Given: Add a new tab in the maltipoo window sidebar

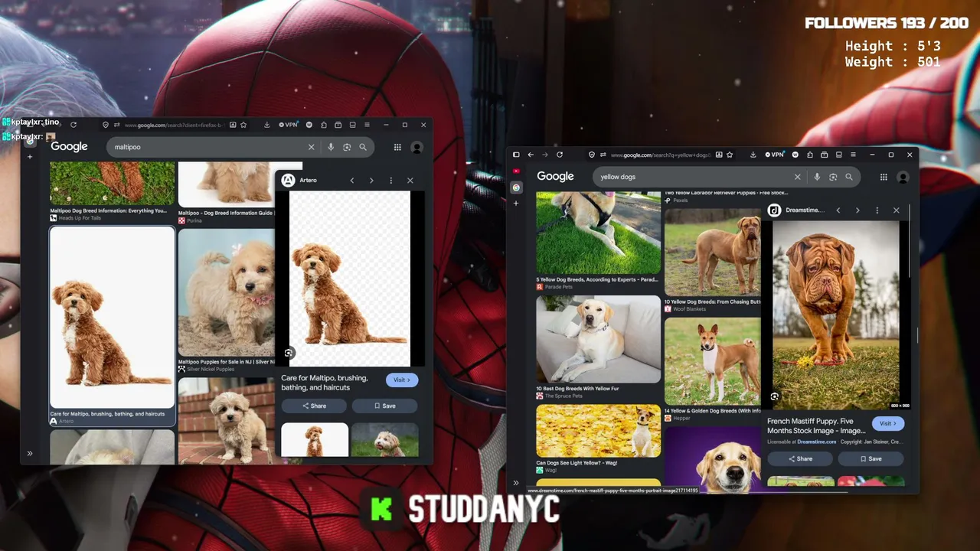Looking at the screenshot, I should (30, 157).
